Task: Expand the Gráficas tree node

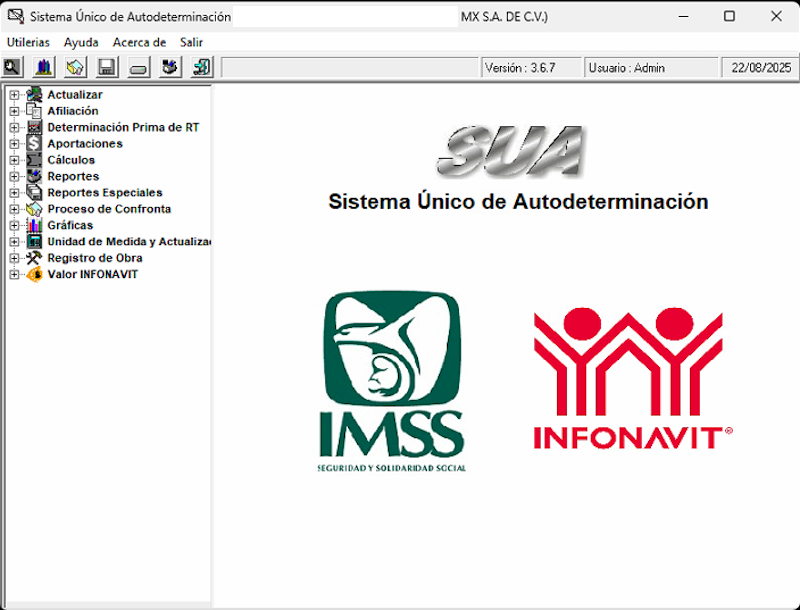Action: tap(14, 225)
